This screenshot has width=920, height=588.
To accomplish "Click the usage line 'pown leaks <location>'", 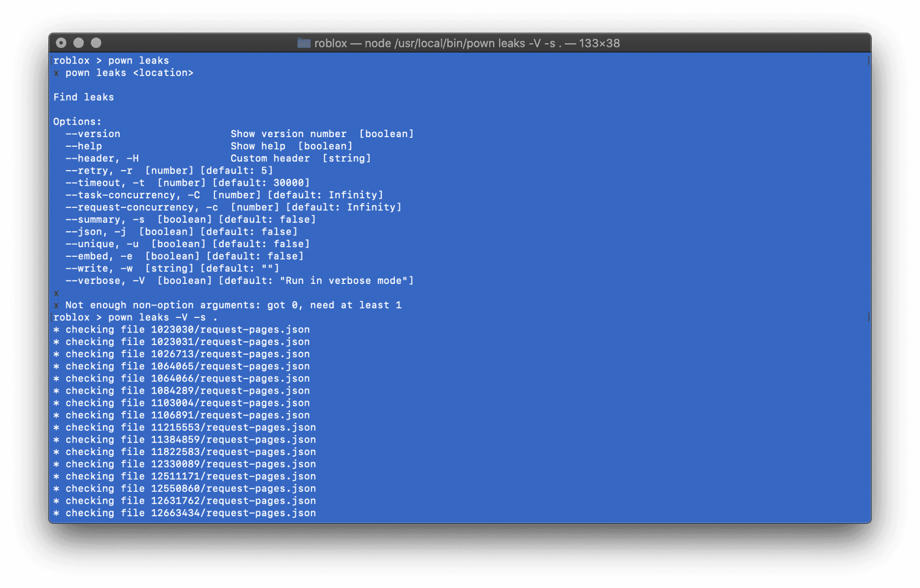I will click(129, 73).
